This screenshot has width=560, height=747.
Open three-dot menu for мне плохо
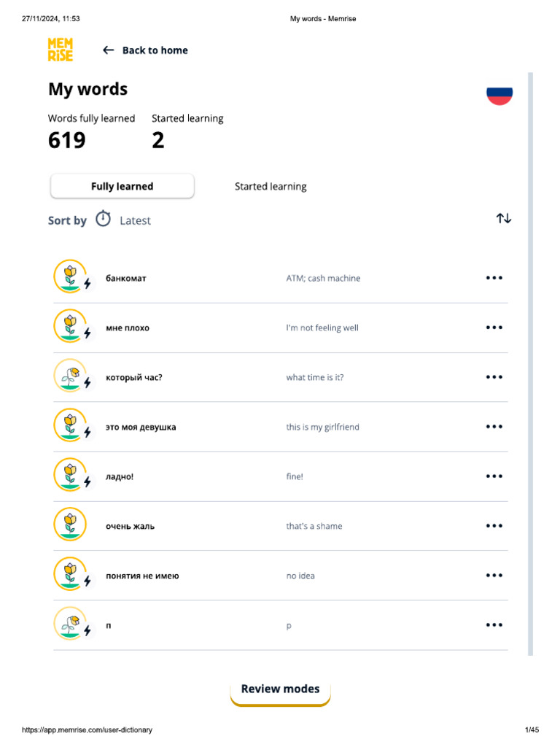point(494,328)
